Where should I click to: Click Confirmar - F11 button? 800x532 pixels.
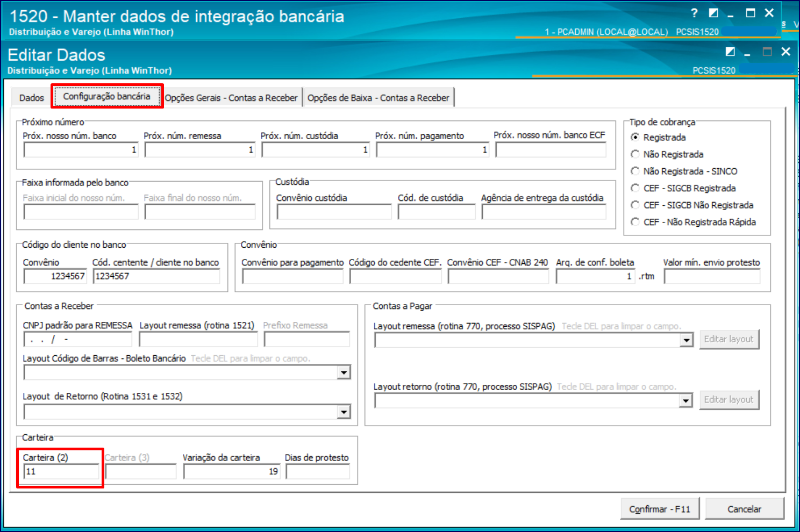(x=660, y=509)
